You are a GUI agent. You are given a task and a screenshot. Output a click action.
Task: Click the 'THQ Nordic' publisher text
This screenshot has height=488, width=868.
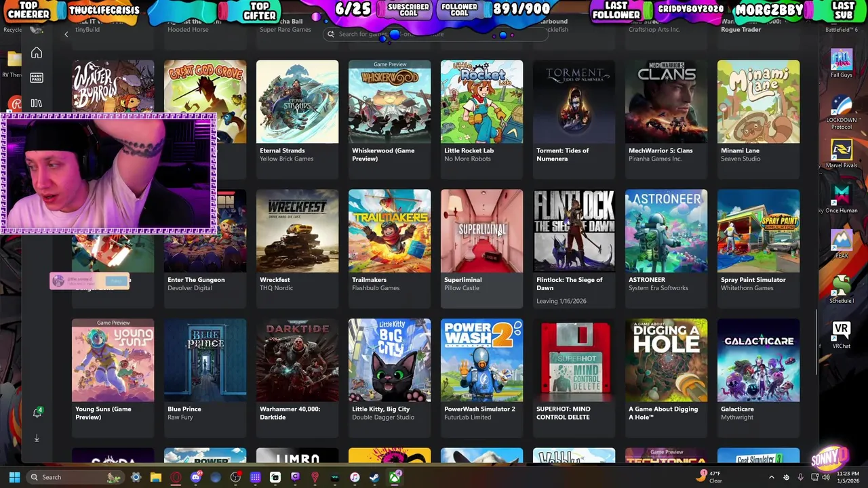coord(276,288)
